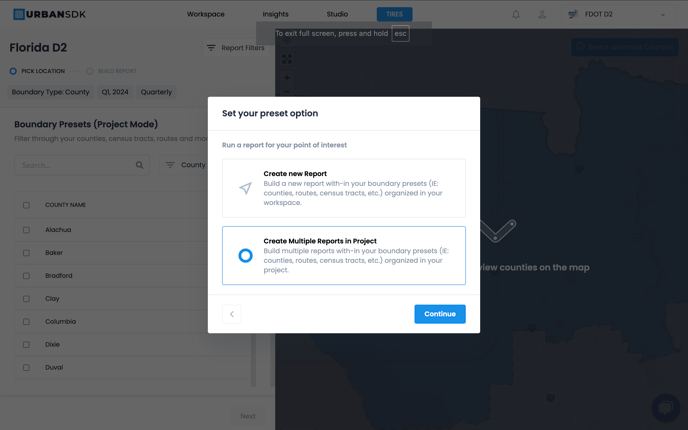The image size is (688, 430).
Task: Open the notifications bell
Action: tap(516, 14)
